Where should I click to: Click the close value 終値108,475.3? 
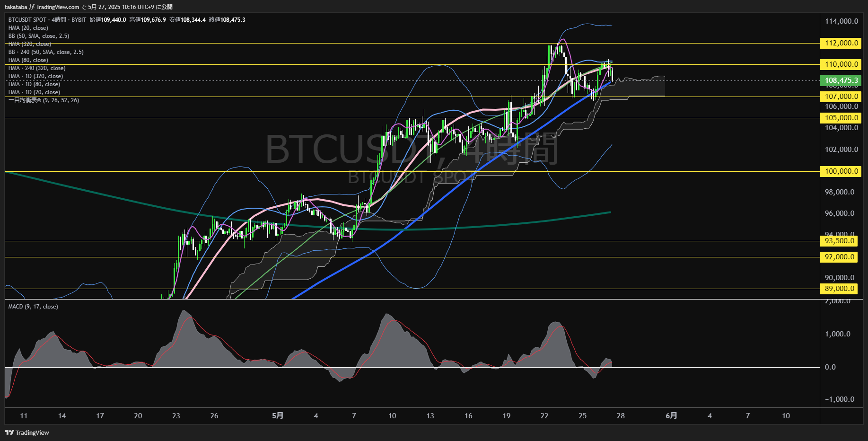point(227,20)
